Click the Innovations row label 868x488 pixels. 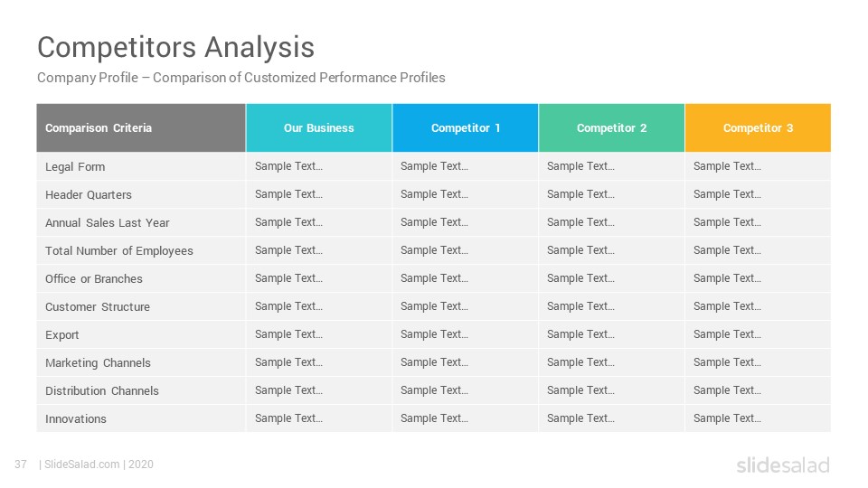click(x=76, y=418)
